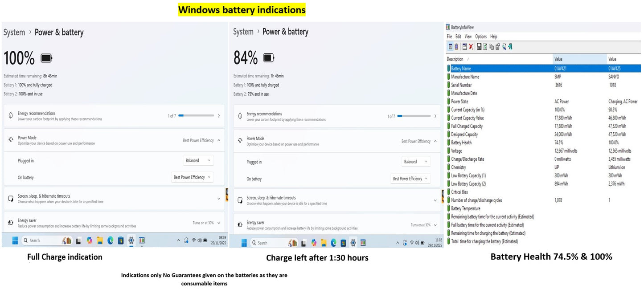The height and width of the screenshot is (289, 644).
Task: Click the red X delete icon in BatteryInfoView
Action: pos(471,47)
